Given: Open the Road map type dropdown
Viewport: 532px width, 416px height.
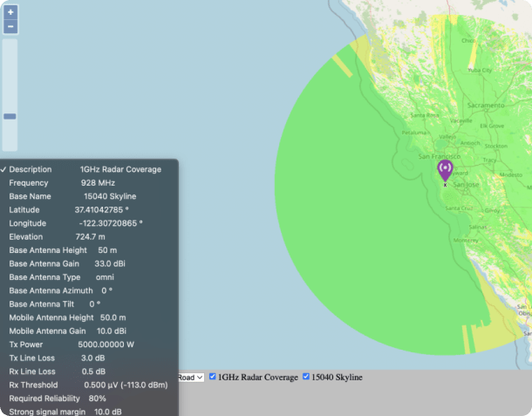Looking at the screenshot, I should coord(191,377).
